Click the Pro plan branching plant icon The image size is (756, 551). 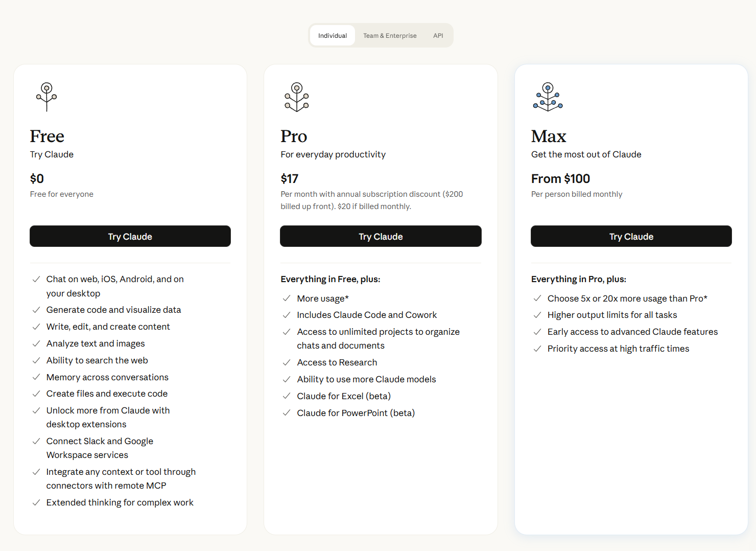pyautogui.click(x=297, y=97)
